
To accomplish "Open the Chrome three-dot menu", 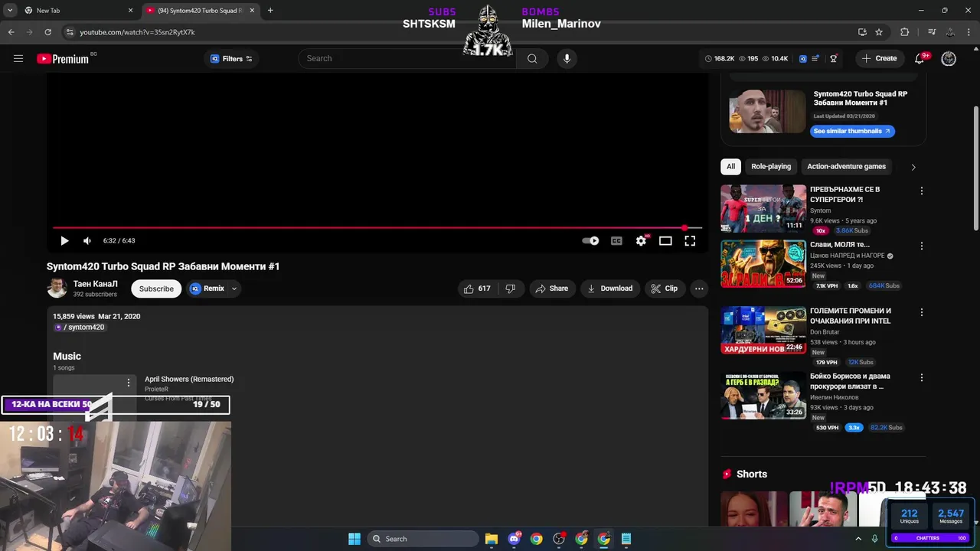I will tap(969, 32).
